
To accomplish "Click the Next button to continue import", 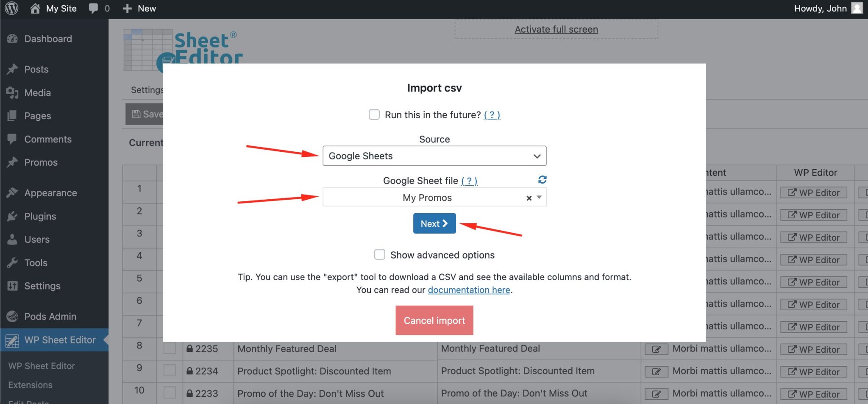I will 434,223.
